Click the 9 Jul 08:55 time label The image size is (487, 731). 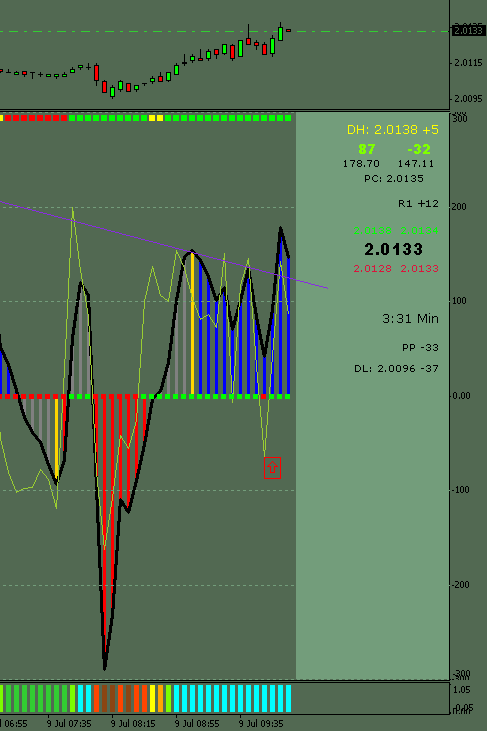click(x=197, y=724)
